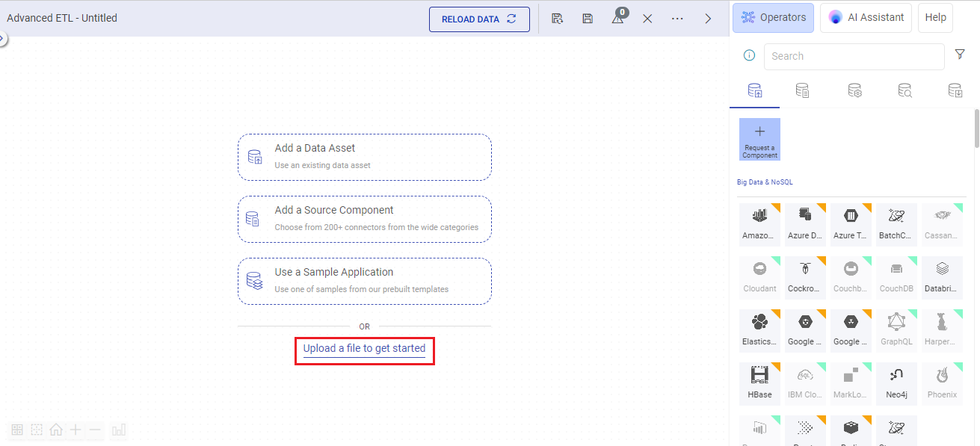Click the RELOAD DATA button
980x446 pixels.
479,19
